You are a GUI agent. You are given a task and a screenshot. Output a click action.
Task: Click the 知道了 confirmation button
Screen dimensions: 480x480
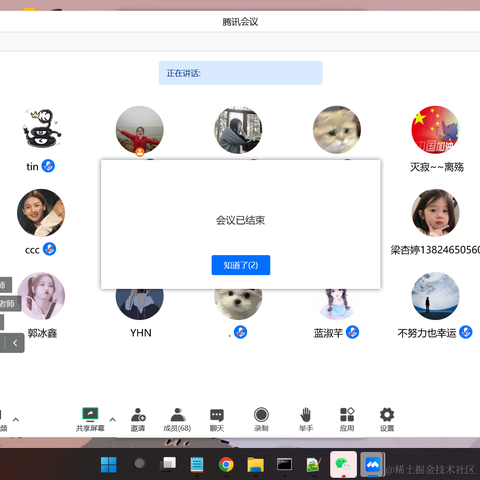pyautogui.click(x=241, y=265)
